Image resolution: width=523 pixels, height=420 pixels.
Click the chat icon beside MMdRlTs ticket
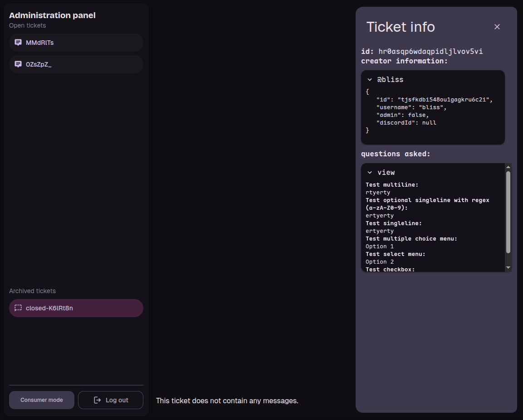coord(18,43)
